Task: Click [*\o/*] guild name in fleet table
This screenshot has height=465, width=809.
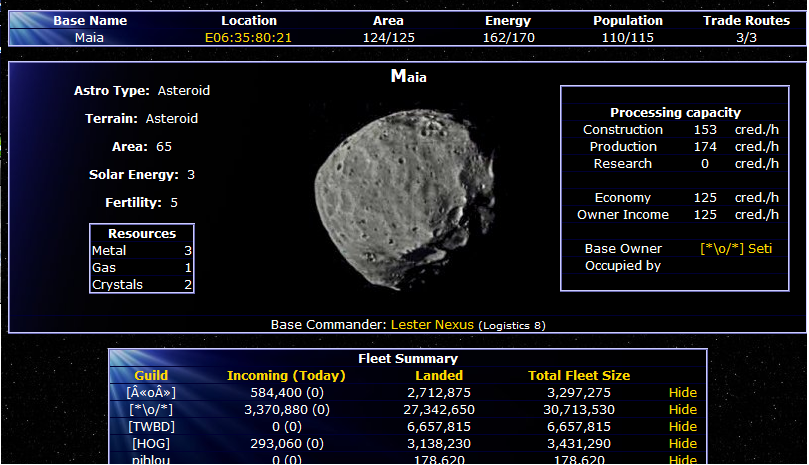Action: coord(151,409)
